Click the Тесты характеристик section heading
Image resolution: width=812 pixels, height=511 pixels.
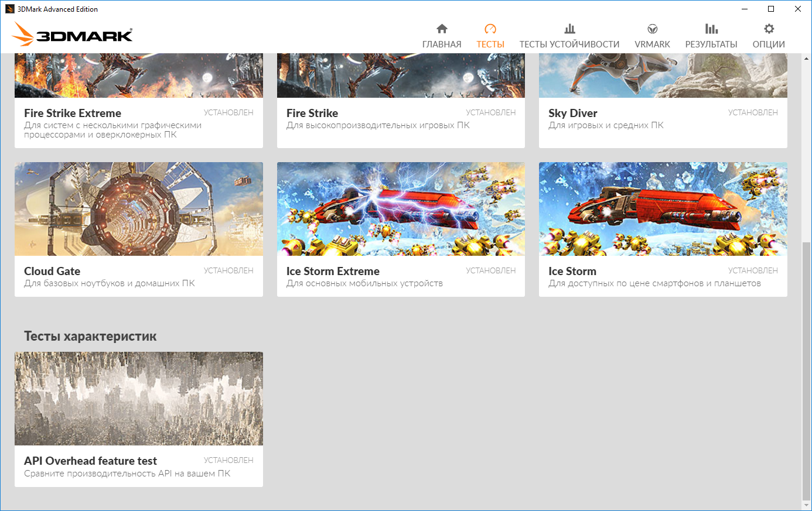[x=90, y=337]
